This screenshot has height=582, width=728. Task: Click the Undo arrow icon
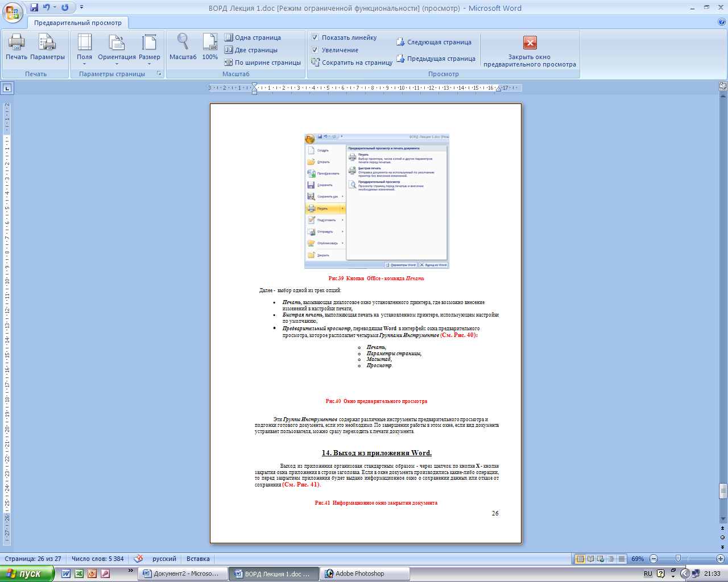click(46, 7)
